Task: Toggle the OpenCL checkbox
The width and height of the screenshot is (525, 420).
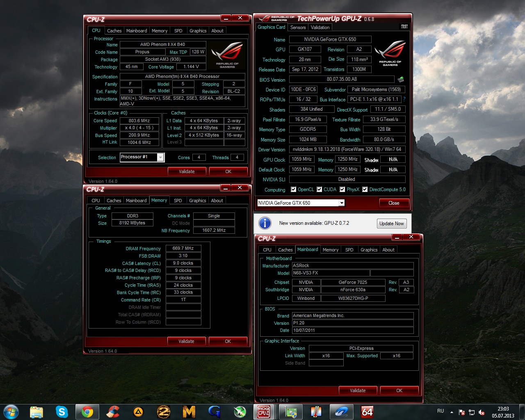Action: click(x=293, y=189)
